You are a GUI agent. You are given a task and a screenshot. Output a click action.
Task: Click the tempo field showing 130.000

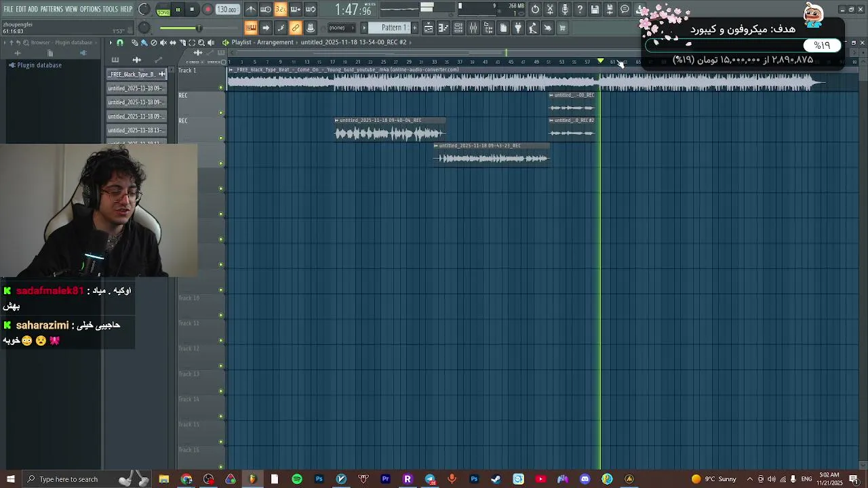[227, 9]
